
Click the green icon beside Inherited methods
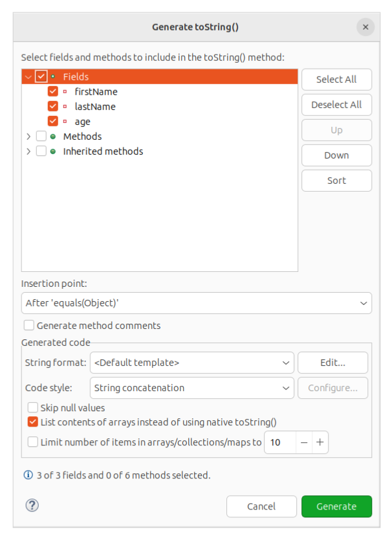(53, 152)
